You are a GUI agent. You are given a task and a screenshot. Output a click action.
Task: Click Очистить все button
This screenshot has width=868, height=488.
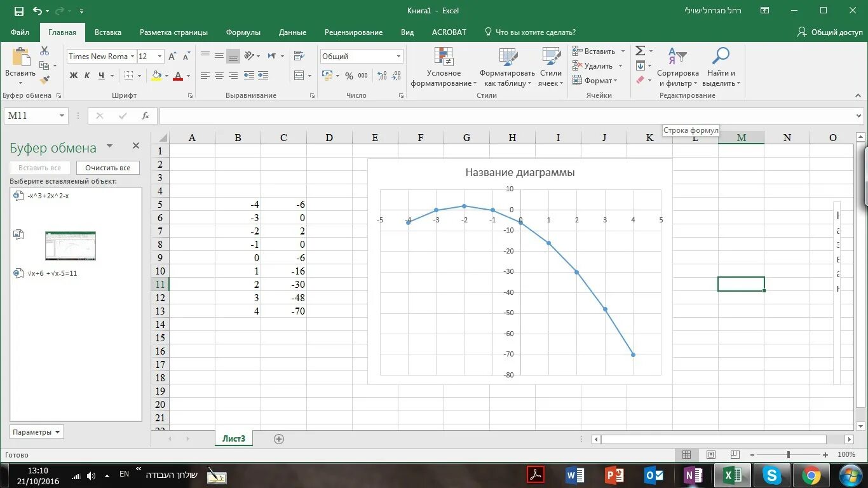click(x=108, y=168)
